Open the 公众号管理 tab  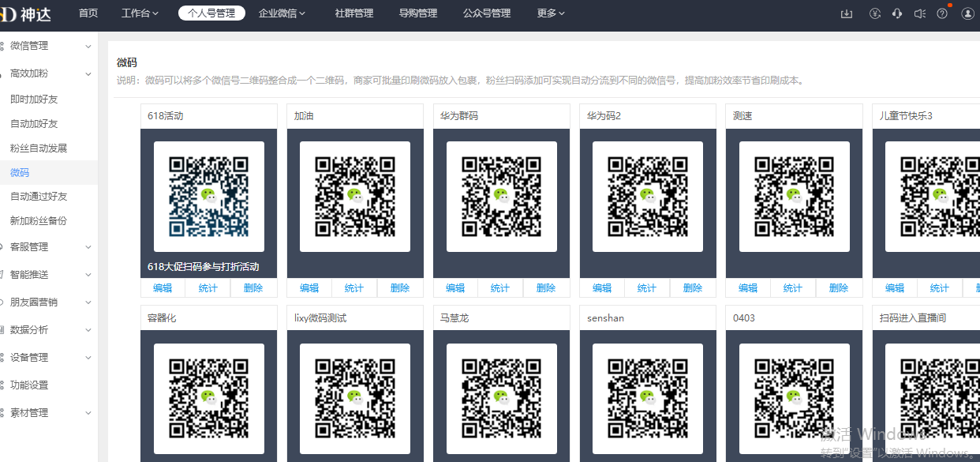coord(487,13)
